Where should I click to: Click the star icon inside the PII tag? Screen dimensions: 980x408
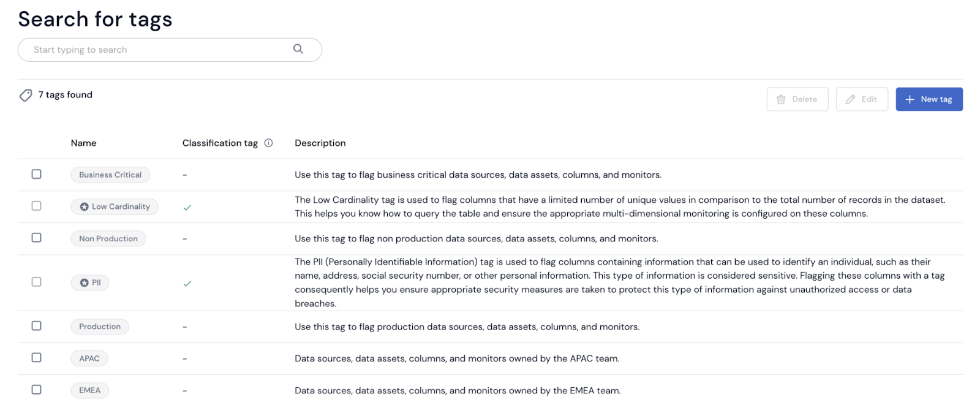click(84, 282)
